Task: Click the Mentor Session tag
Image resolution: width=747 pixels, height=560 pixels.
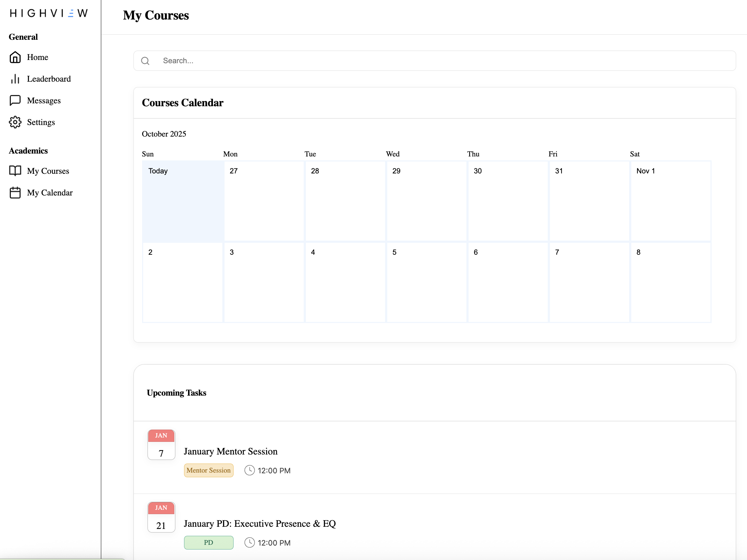Action: point(209,470)
